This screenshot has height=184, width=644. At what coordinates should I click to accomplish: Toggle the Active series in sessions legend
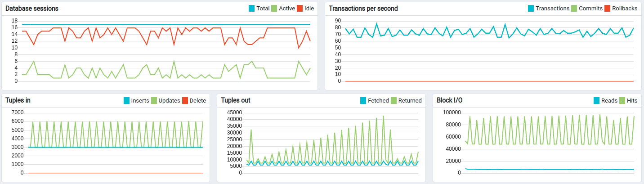[x=287, y=9]
